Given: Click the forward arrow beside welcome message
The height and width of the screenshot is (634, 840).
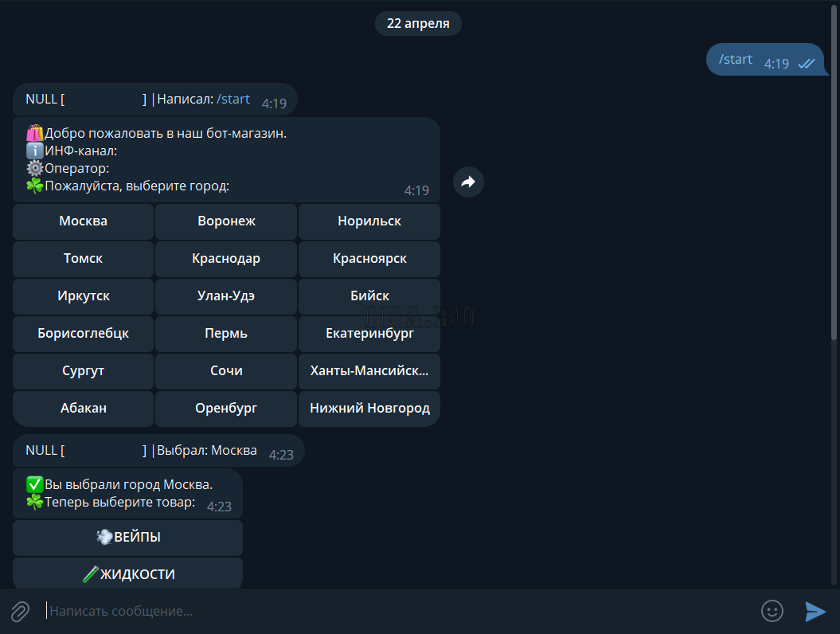Looking at the screenshot, I should [x=468, y=182].
